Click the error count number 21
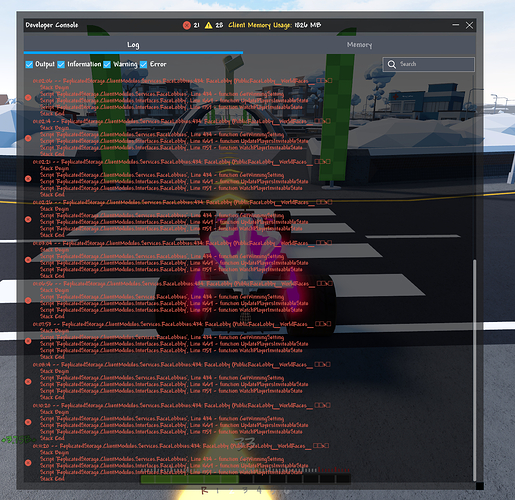Screen dimensions: 515x500 pos(197,25)
